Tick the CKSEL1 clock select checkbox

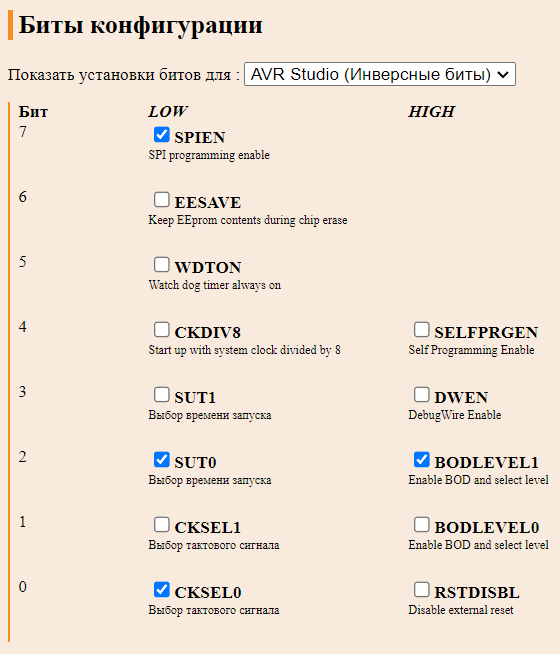161,525
